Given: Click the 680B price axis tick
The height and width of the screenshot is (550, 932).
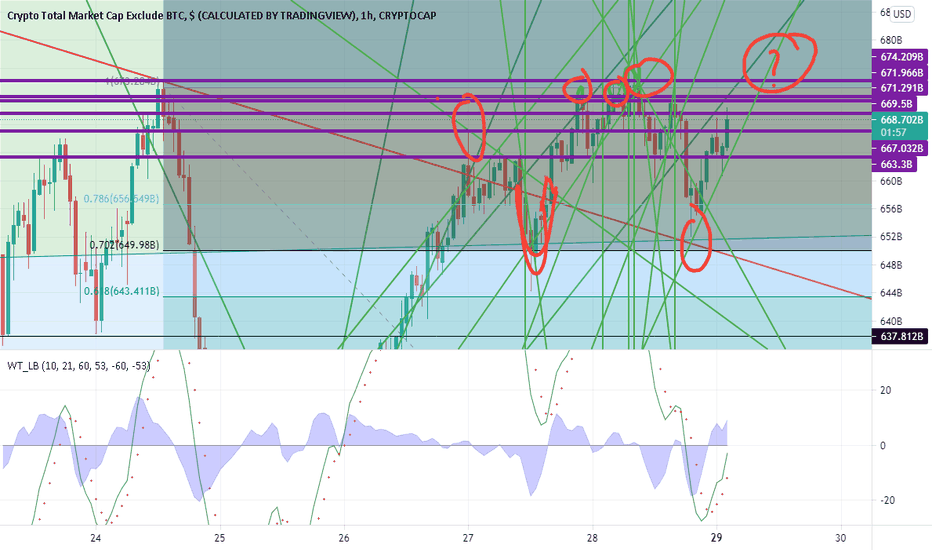Looking at the screenshot, I should (x=891, y=40).
